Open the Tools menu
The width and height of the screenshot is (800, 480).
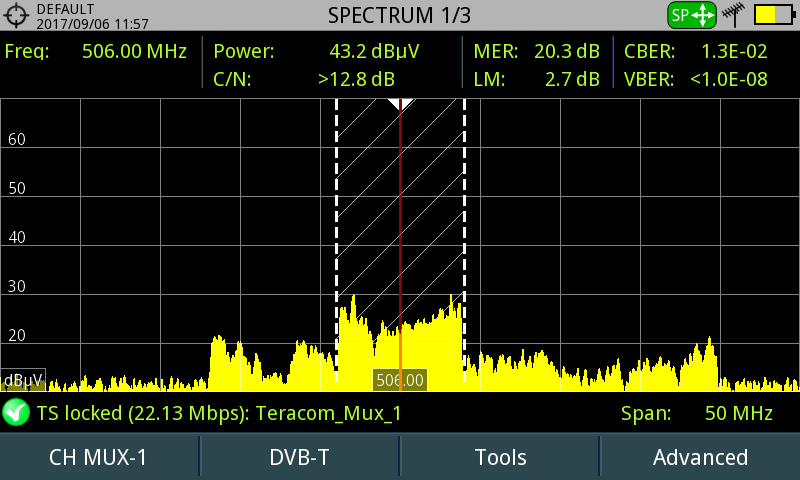point(500,457)
